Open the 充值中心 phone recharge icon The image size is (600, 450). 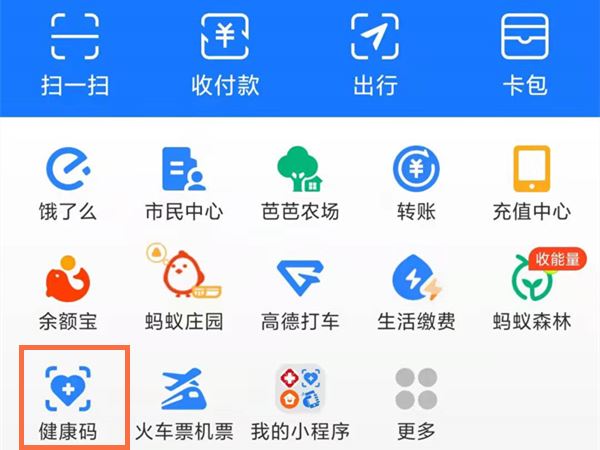532,169
